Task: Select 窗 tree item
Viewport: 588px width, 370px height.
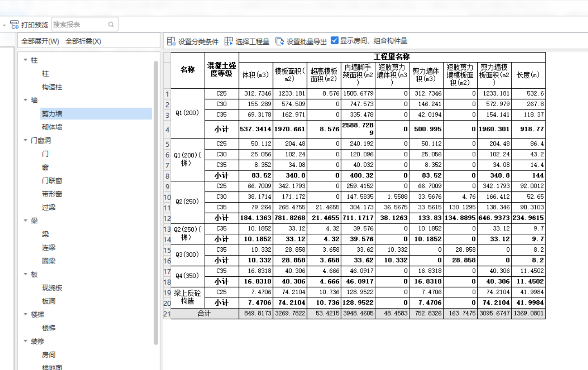Action: (45, 167)
